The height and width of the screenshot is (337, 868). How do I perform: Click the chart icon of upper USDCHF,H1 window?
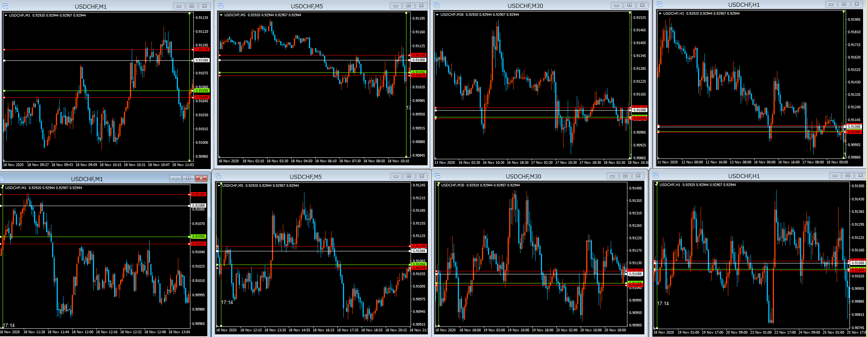pyautogui.click(x=659, y=4)
